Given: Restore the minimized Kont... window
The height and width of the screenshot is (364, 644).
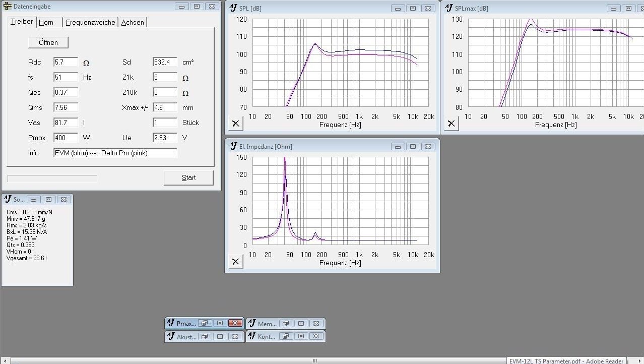Looking at the screenshot, I should pyautogui.click(x=285, y=336).
